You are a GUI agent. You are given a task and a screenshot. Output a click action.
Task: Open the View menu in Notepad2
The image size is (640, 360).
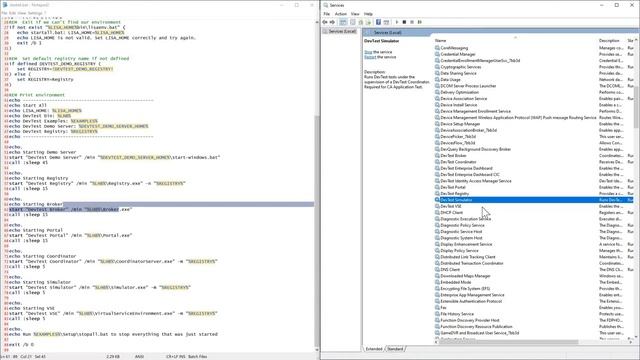(22, 13)
